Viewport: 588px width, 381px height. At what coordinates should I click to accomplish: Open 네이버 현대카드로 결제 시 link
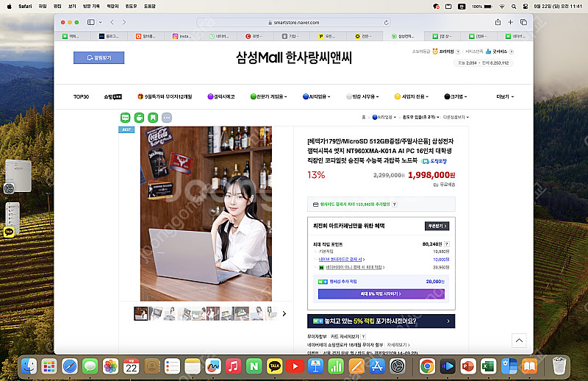[342, 260]
